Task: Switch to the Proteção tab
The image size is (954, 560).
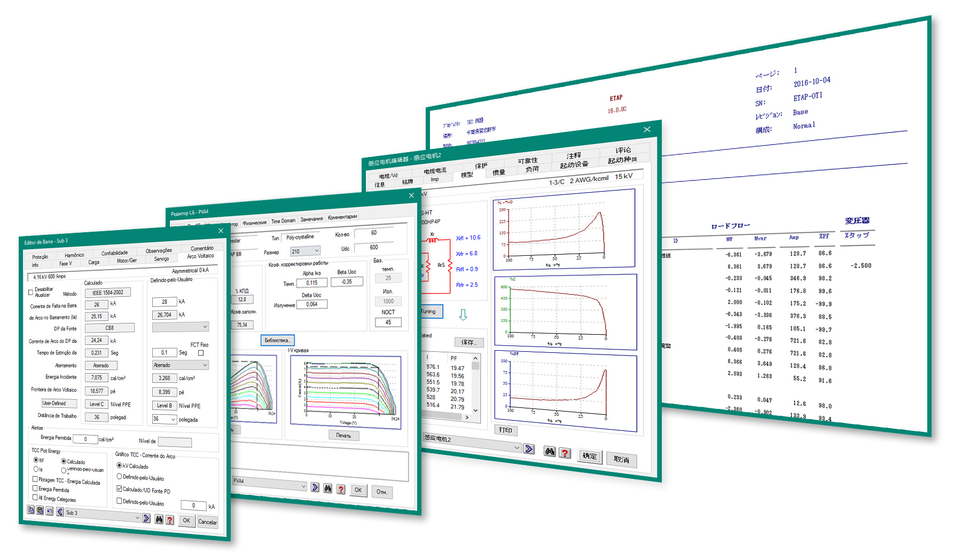Action: tap(40, 257)
